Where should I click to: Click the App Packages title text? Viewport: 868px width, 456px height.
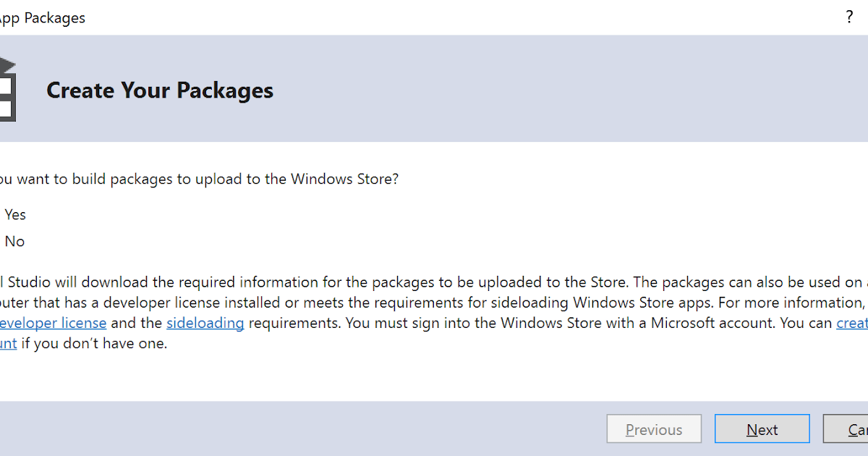(42, 17)
